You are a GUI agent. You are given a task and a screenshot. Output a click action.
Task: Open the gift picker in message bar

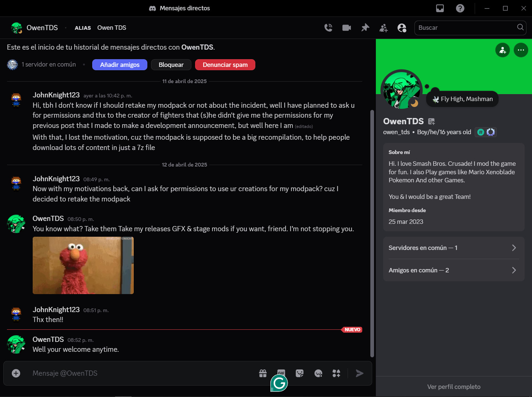pyautogui.click(x=263, y=373)
